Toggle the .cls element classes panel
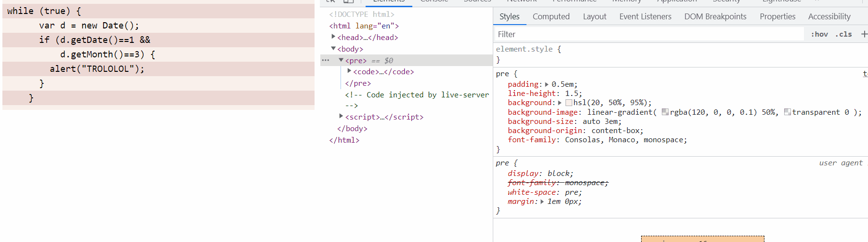The image size is (868, 242). (843, 34)
